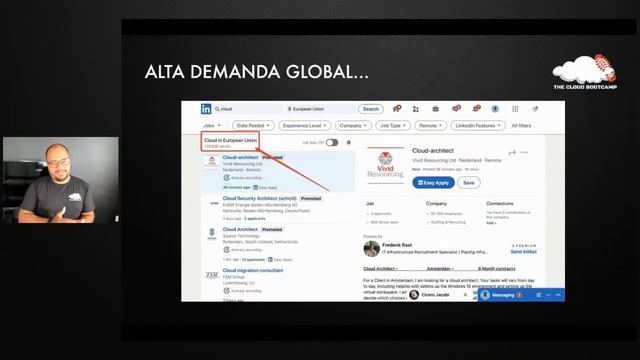Click the Search button
Viewport: 640px width, 360px height.
tap(371, 109)
